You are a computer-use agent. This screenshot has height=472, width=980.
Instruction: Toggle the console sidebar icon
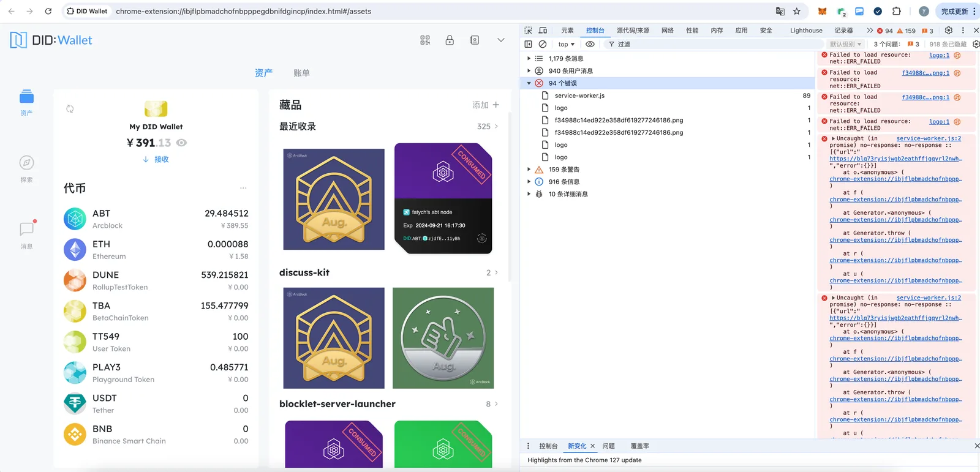click(529, 44)
